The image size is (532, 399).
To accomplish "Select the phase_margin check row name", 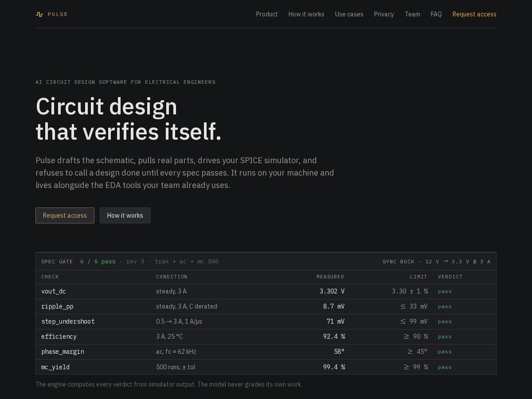I will [63, 352].
